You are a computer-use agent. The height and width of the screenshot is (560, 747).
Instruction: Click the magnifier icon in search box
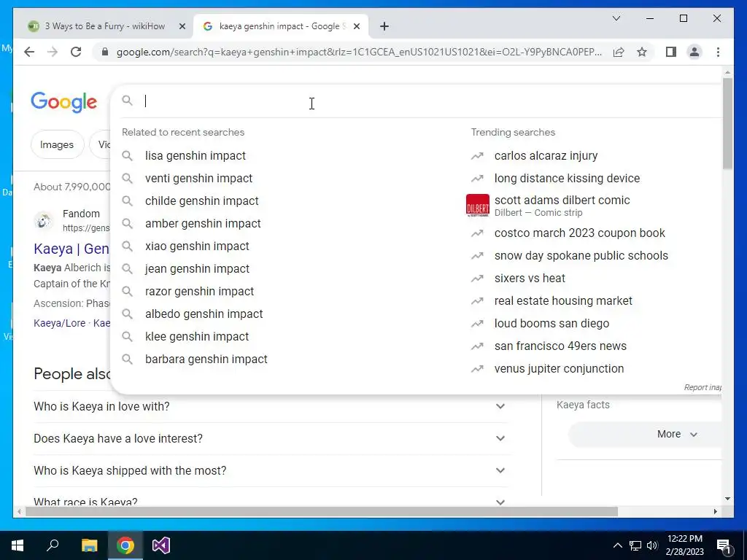tap(127, 101)
